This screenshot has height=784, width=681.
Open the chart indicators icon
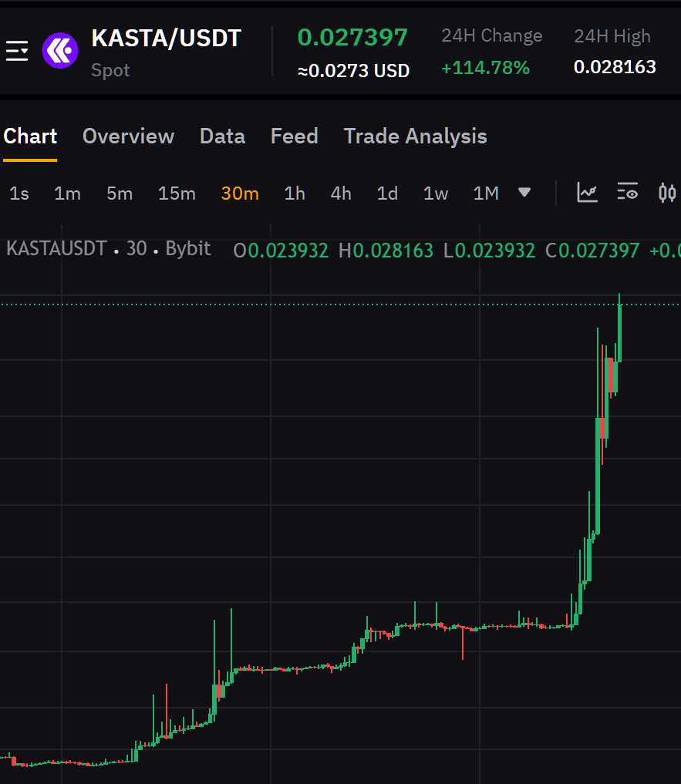pos(588,193)
